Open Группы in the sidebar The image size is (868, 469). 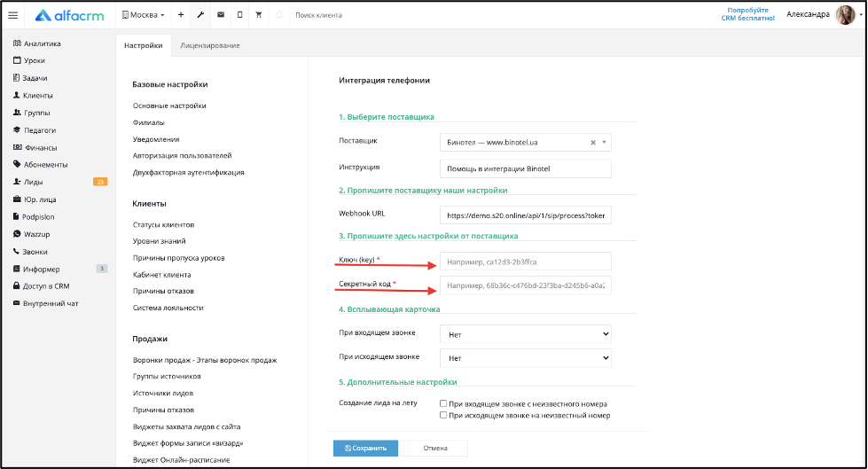click(x=32, y=113)
